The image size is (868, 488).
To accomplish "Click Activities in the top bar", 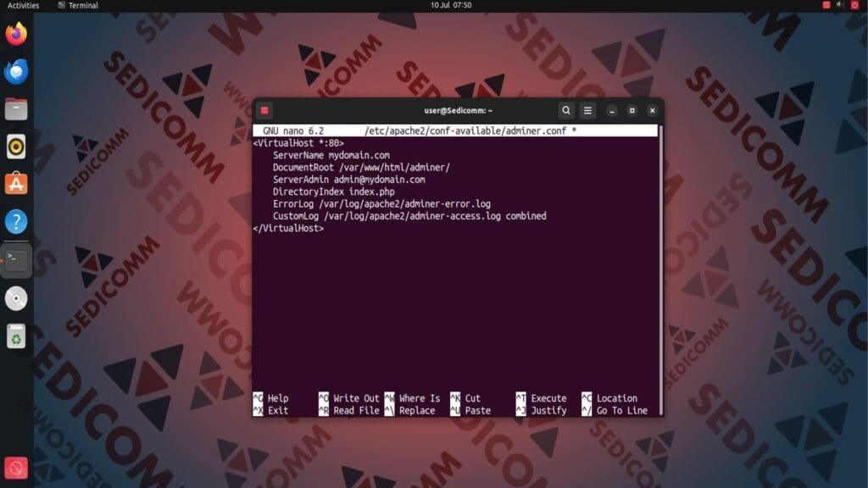I will [21, 5].
